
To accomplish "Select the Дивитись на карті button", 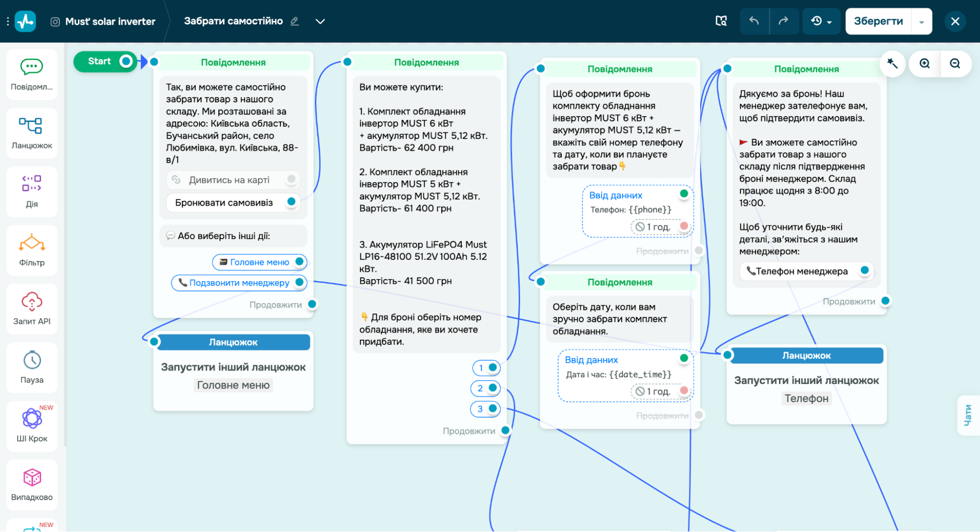I will (233, 180).
